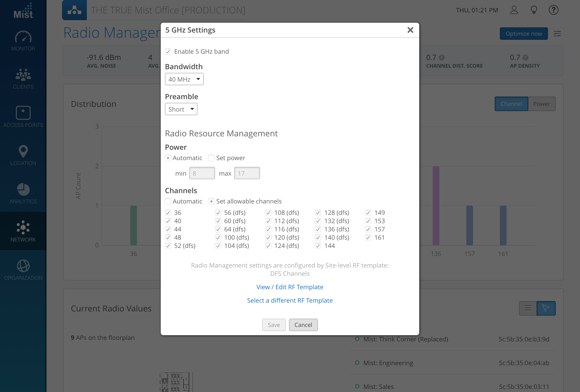The width and height of the screenshot is (580, 392).
Task: Click the View / Edit RF Template link
Action: [x=290, y=287]
